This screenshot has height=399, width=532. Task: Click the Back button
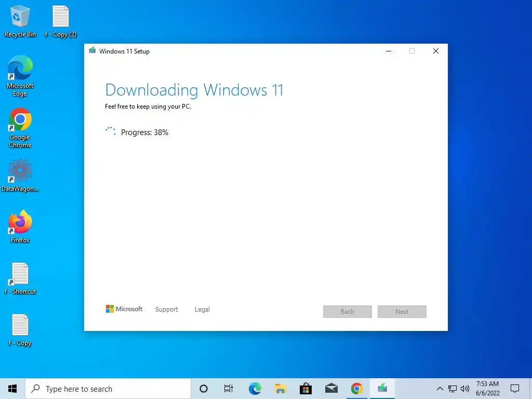[x=348, y=312]
